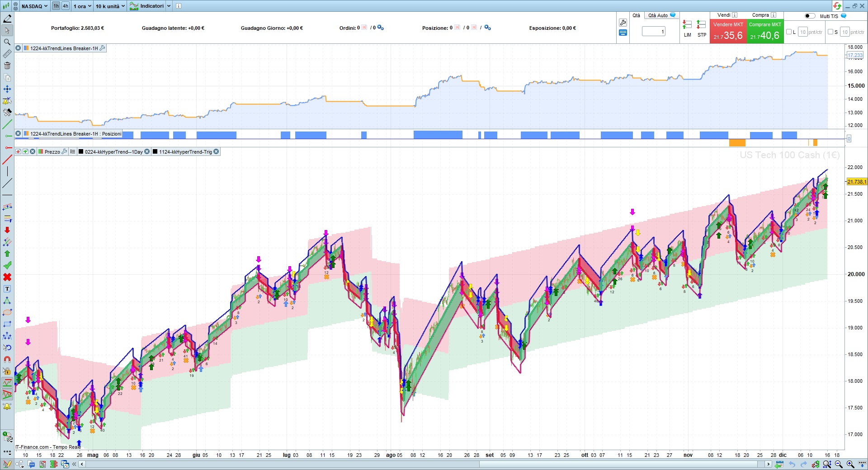
Task: Remove the 0224-kkHyperTrend--1Day indicator
Action: click(147, 151)
